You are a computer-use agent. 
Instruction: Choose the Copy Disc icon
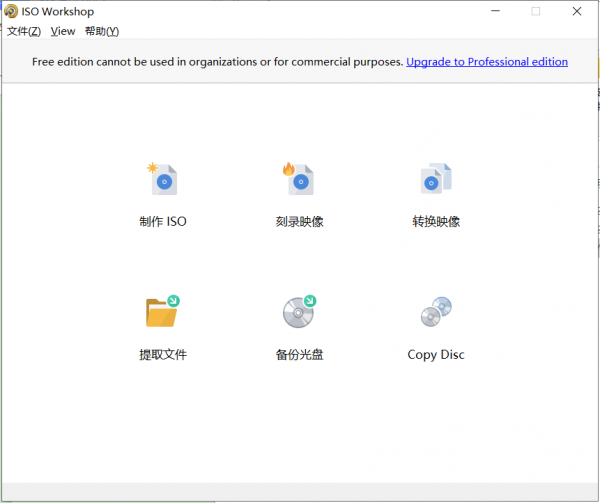pyautogui.click(x=436, y=311)
